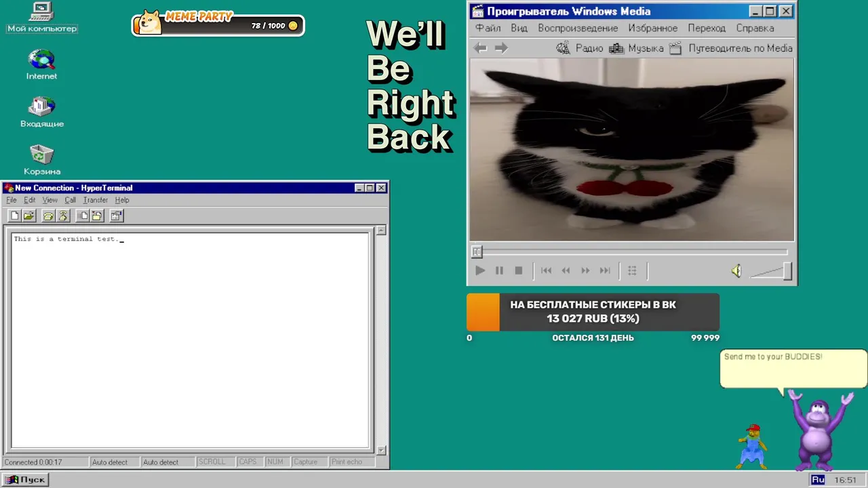
Task: Click the cat video in media player
Action: coord(631,149)
